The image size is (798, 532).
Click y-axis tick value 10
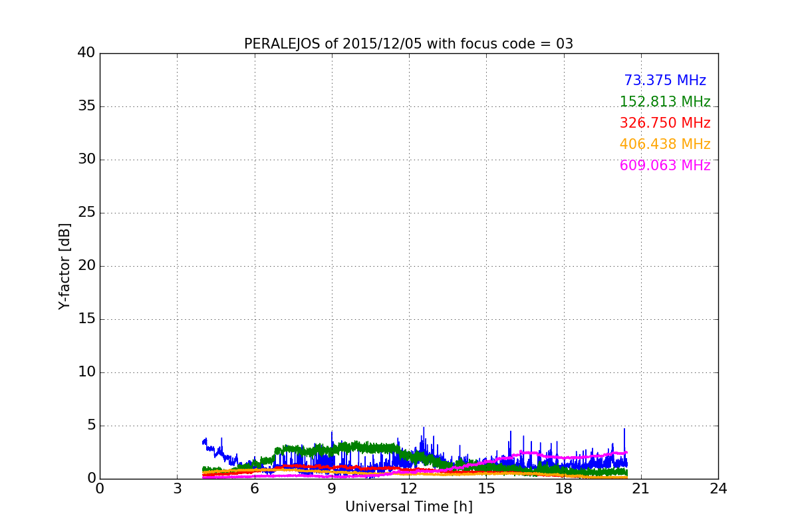coord(86,372)
